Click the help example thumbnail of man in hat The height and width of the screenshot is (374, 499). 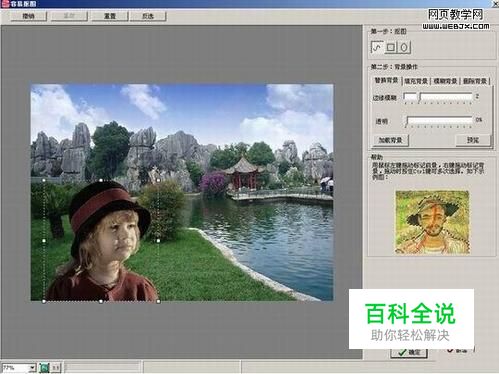(432, 222)
